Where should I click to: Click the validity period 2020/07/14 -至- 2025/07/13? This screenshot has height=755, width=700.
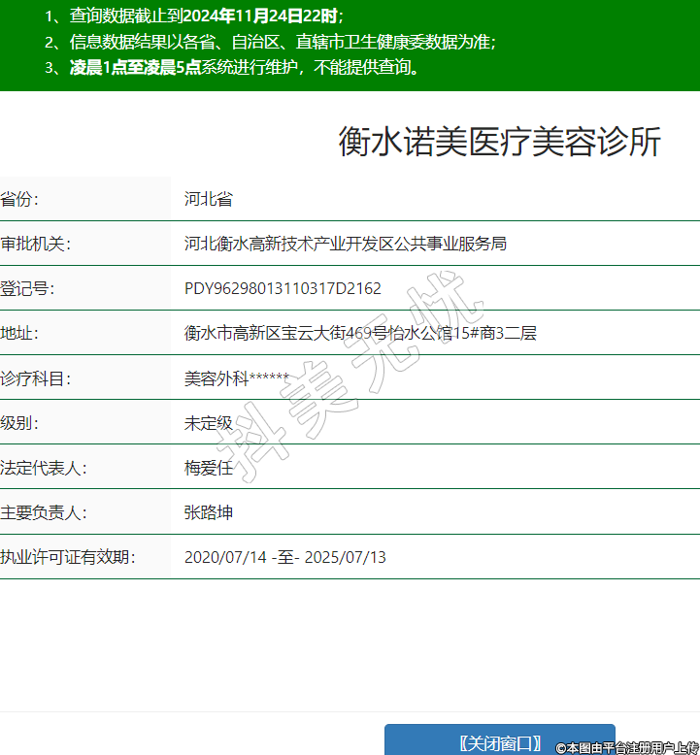click(x=285, y=557)
